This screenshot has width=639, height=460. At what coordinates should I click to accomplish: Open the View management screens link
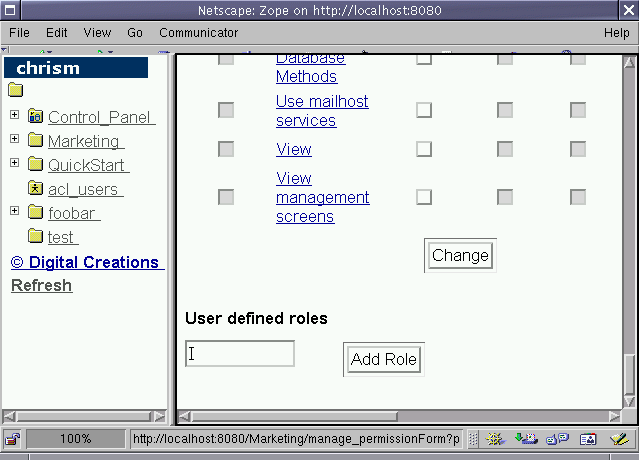[x=322, y=198]
